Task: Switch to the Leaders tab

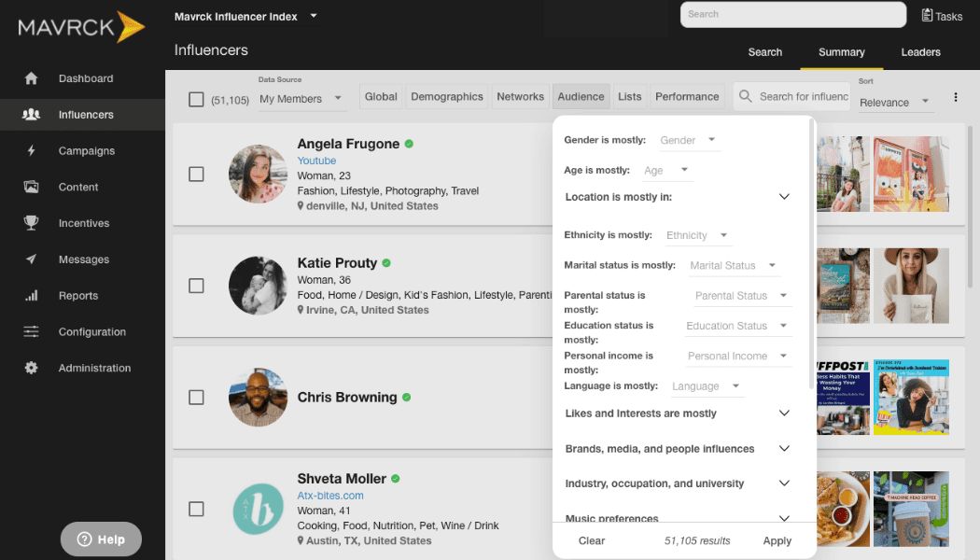Action: (920, 52)
